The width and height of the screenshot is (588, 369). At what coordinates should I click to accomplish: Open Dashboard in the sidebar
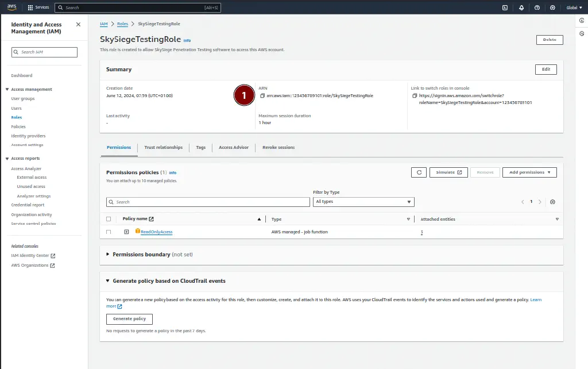(x=22, y=75)
